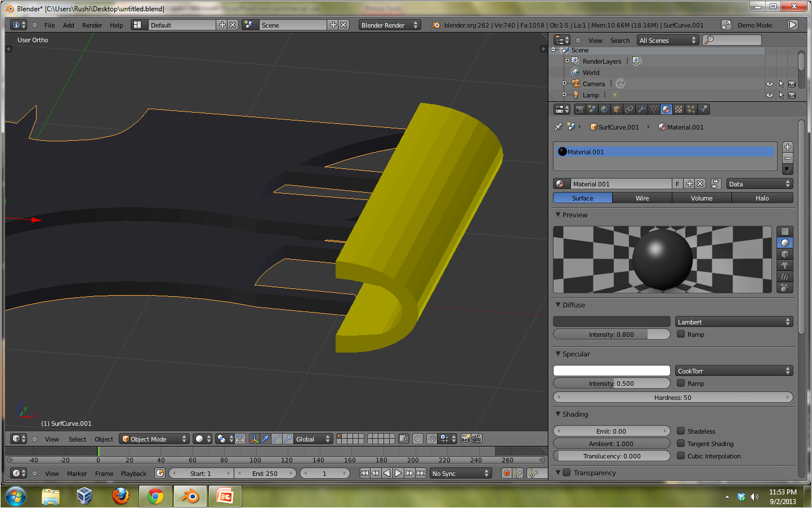Click the white specular color swatch
Viewport: 812px width, 508px height.
click(612, 371)
